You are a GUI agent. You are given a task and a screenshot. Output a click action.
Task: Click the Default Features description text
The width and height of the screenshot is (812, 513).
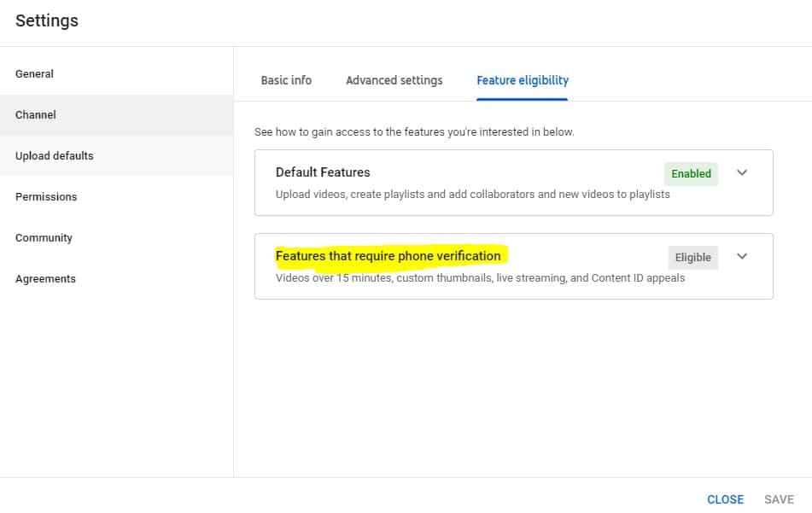tap(472, 195)
